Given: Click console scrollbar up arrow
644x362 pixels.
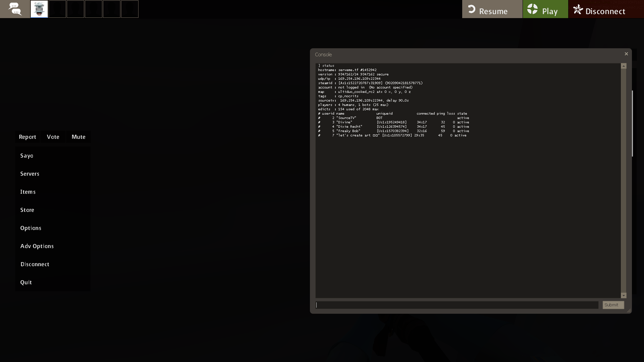Looking at the screenshot, I should click(x=624, y=66).
